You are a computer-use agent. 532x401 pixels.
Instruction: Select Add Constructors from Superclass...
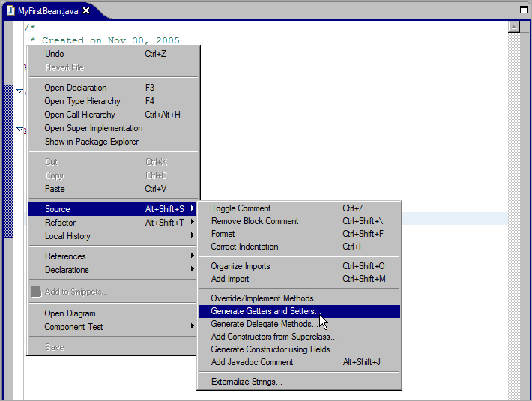pos(299,337)
